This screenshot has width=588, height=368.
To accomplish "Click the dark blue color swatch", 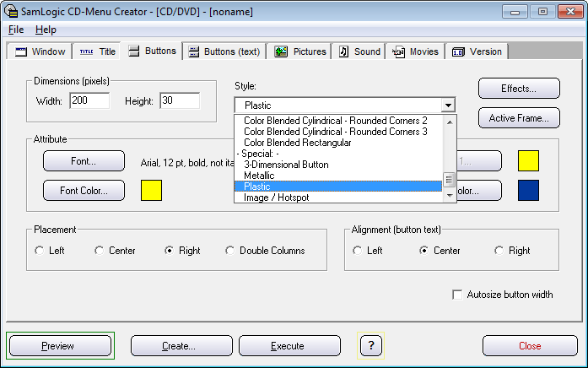I will pos(528,190).
